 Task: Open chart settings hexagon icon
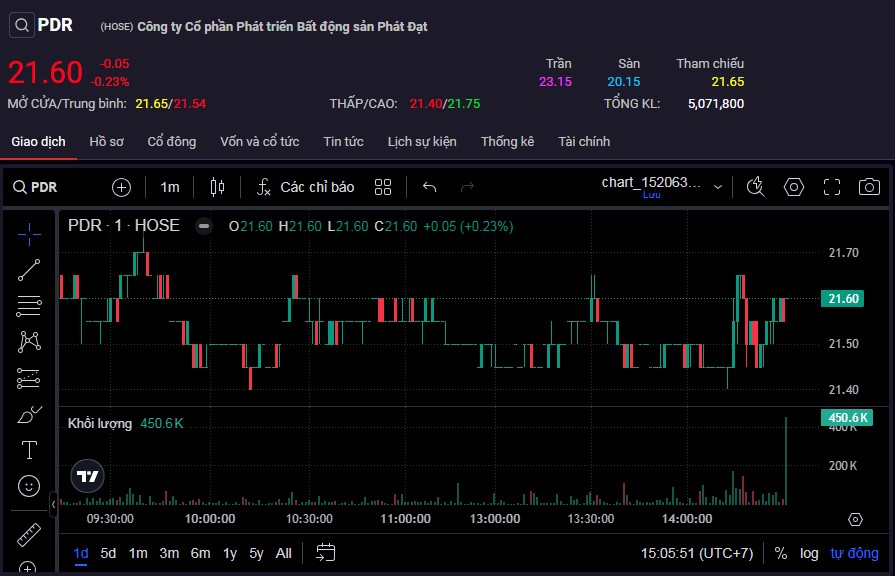click(794, 187)
